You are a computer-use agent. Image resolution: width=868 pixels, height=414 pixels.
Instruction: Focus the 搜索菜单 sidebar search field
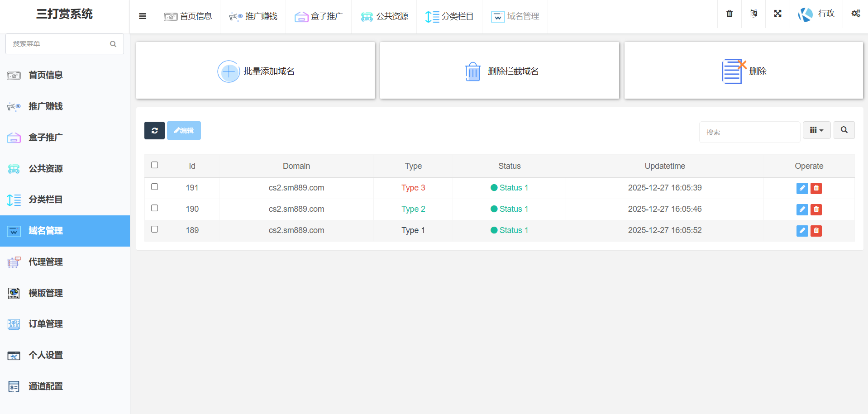click(59, 44)
